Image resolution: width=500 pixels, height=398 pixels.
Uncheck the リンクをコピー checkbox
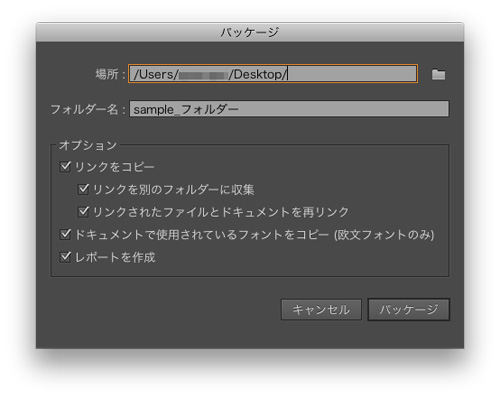(65, 166)
